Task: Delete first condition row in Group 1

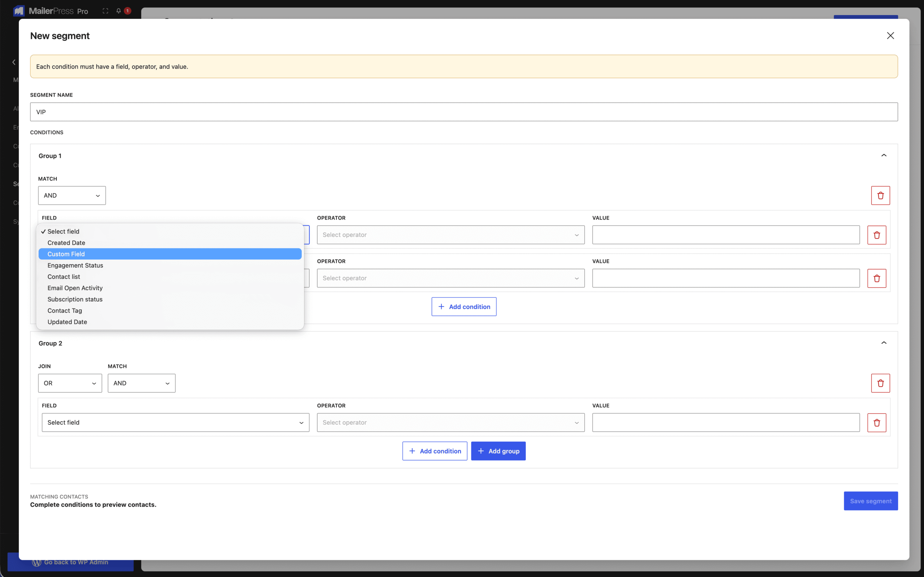Action: pos(876,235)
